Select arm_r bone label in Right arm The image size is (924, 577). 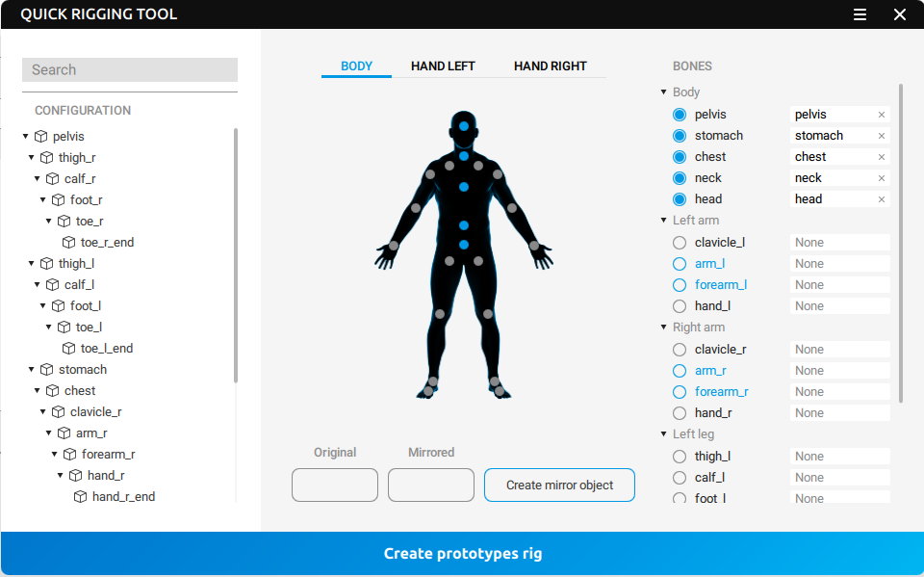tap(710, 371)
